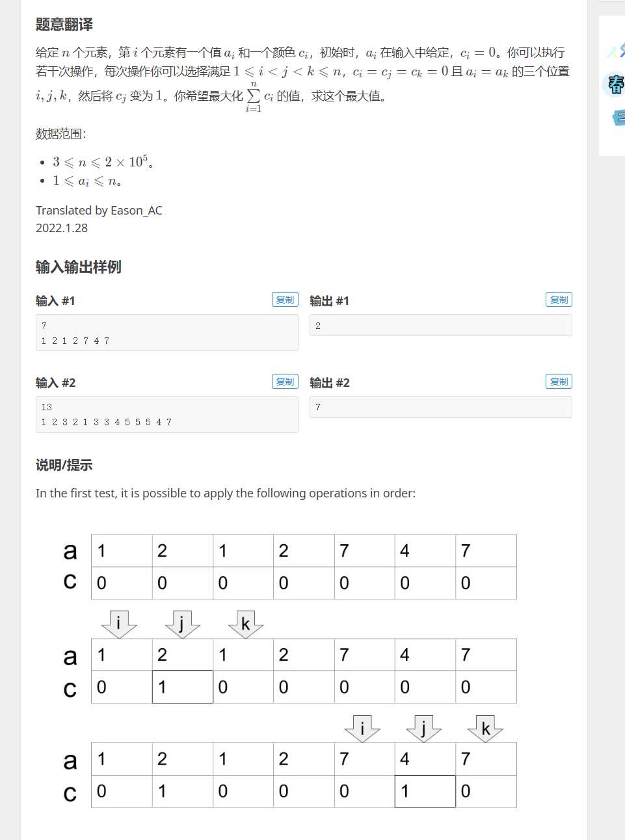Viewport: 625px width, 840px height.
Task: Click the 输入 #2 label
Action: click(x=55, y=383)
